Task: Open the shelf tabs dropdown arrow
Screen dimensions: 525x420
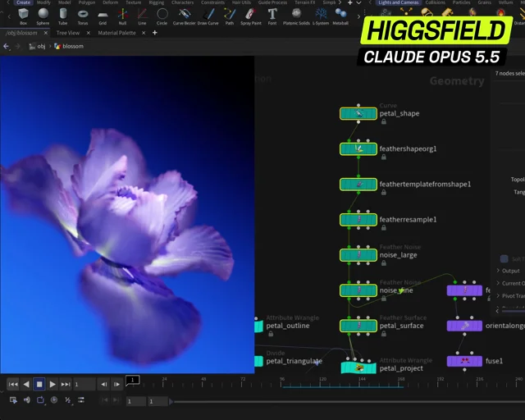Action: click(x=359, y=2)
